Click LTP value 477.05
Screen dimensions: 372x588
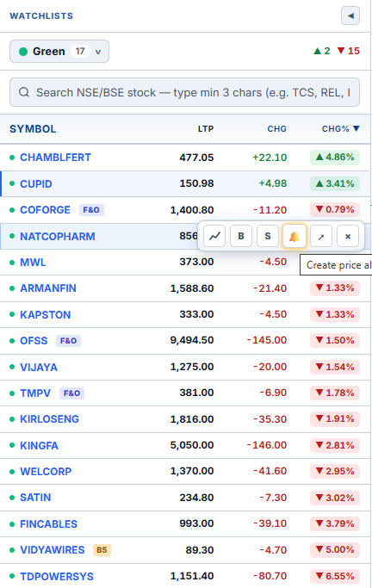coord(196,158)
